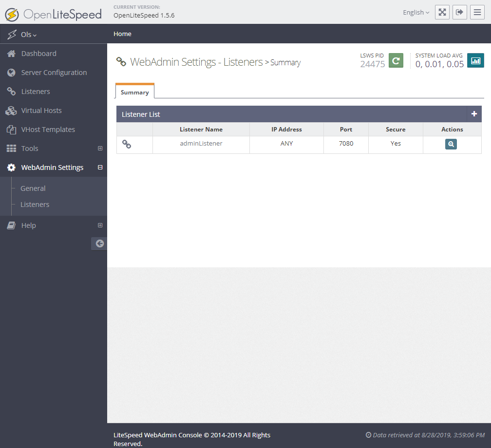491x448 pixels.
Task: Collapse the sidebar with arrow button
Action: coord(99,243)
